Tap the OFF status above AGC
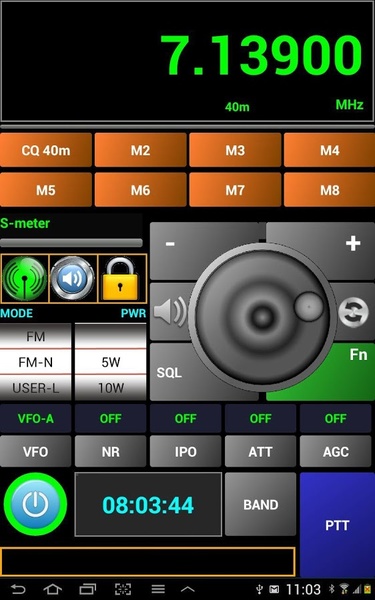The height and width of the screenshot is (600, 375). [336, 419]
